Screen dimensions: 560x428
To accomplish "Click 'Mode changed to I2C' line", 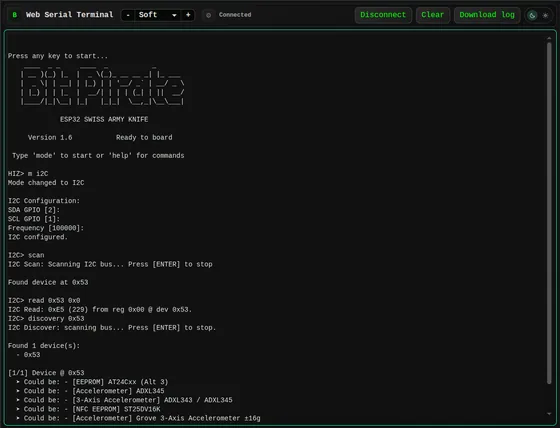I will (x=46, y=183).
